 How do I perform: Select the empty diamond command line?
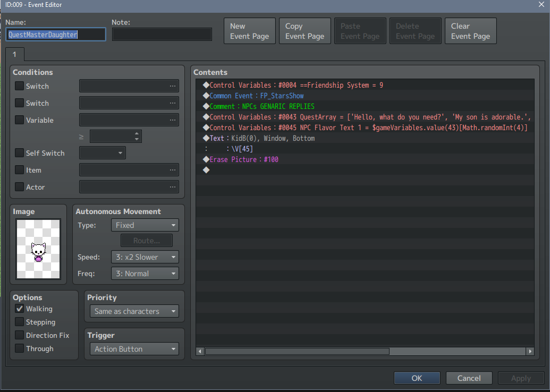coord(206,170)
